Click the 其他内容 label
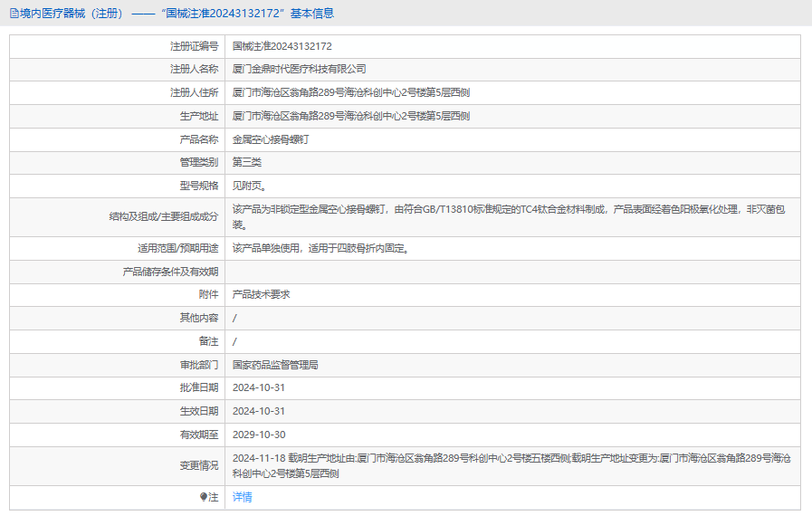This screenshot has width=812, height=516. (x=199, y=318)
